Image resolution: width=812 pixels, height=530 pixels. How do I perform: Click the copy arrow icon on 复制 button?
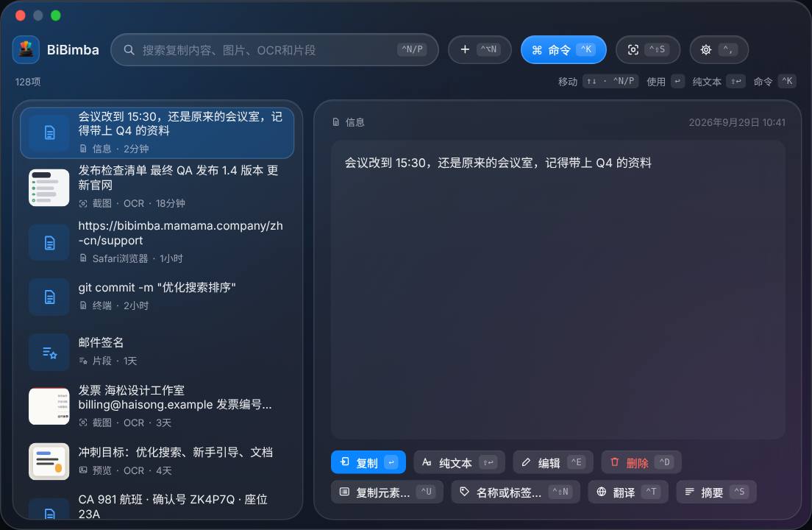[345, 462]
